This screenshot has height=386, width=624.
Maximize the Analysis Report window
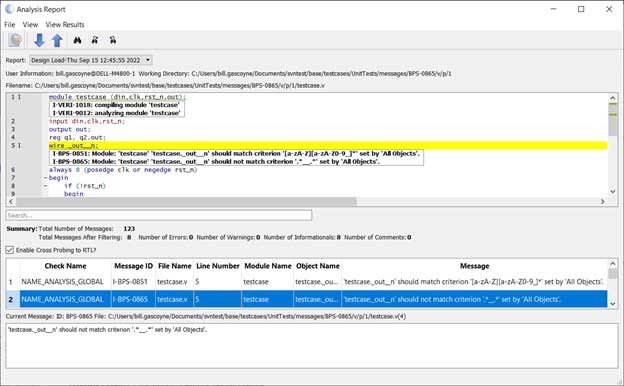[x=581, y=9]
